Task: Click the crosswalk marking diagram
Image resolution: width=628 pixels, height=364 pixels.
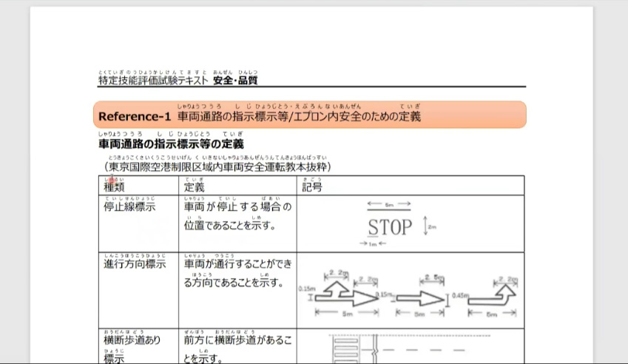Action: (x=409, y=348)
